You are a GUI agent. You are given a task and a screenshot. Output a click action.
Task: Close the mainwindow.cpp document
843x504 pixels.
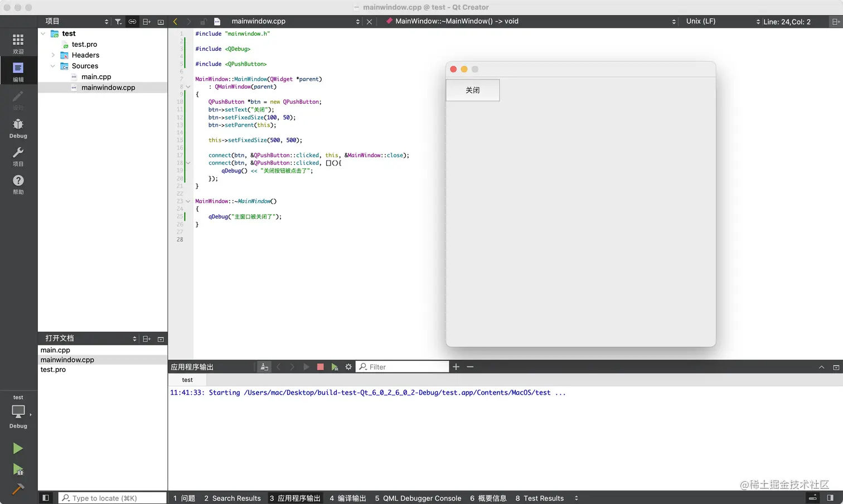point(369,22)
